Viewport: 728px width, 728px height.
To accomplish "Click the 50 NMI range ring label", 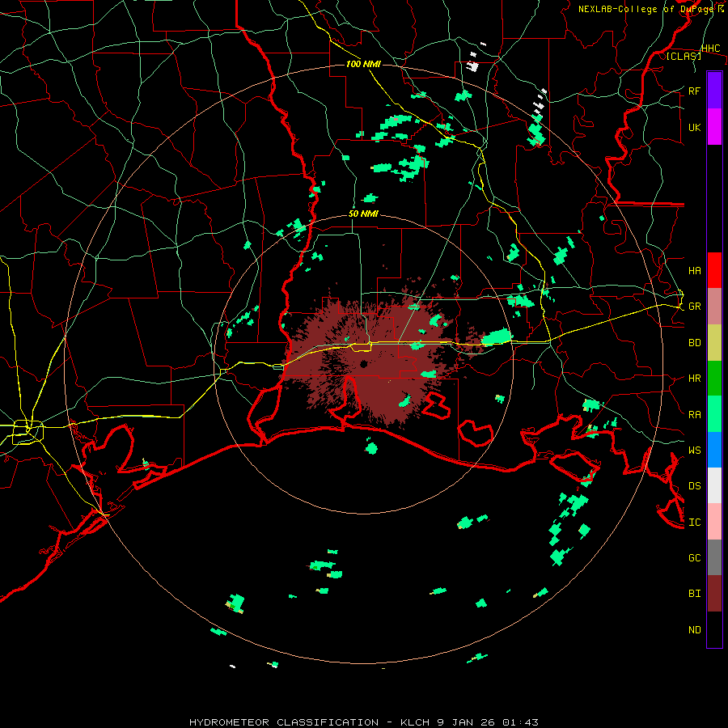I will pos(363,214).
